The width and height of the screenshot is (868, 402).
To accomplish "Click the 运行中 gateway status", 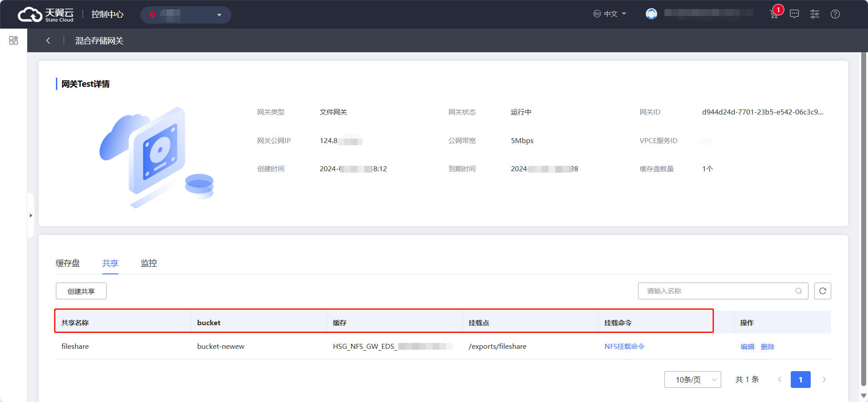I will coord(521,112).
